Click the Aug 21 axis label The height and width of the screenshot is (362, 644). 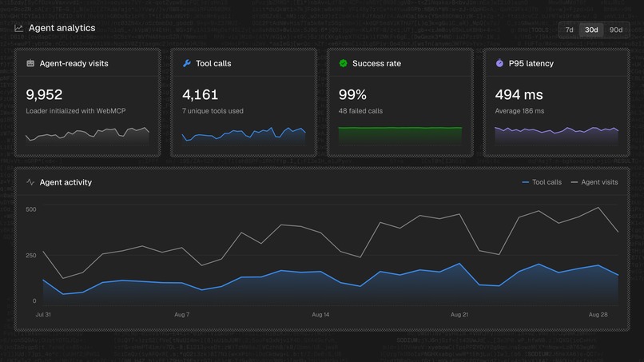459,314
